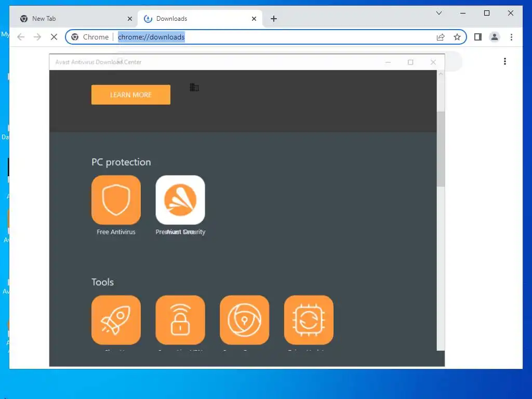This screenshot has width=532, height=399.
Task: Click the Avast Download Center vertical scrollbar thumb
Action: coord(441,149)
